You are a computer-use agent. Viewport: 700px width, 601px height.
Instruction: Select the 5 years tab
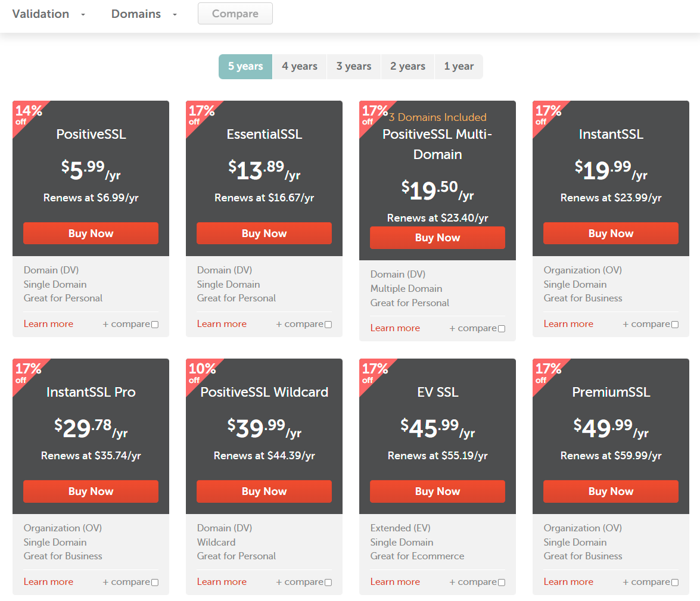(245, 67)
